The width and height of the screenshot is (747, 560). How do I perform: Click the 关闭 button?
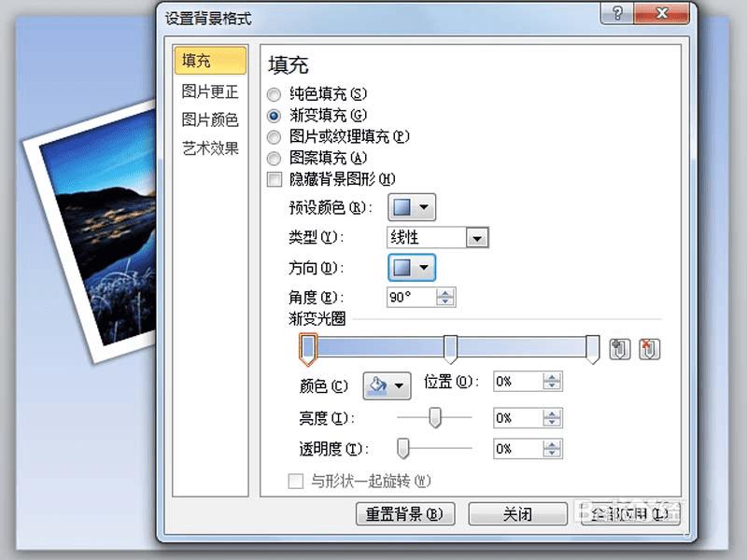tap(518, 514)
